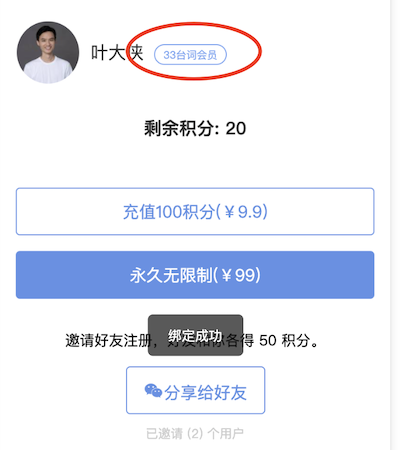Click the WeChat icon on the share button
Image resolution: width=400 pixels, height=450 pixels.
point(153,390)
